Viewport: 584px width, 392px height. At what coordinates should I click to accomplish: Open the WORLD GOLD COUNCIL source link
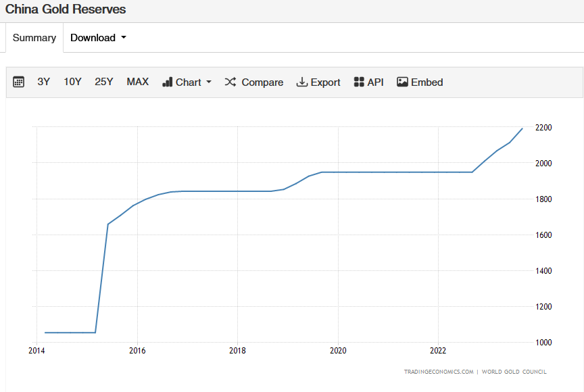tap(514, 372)
